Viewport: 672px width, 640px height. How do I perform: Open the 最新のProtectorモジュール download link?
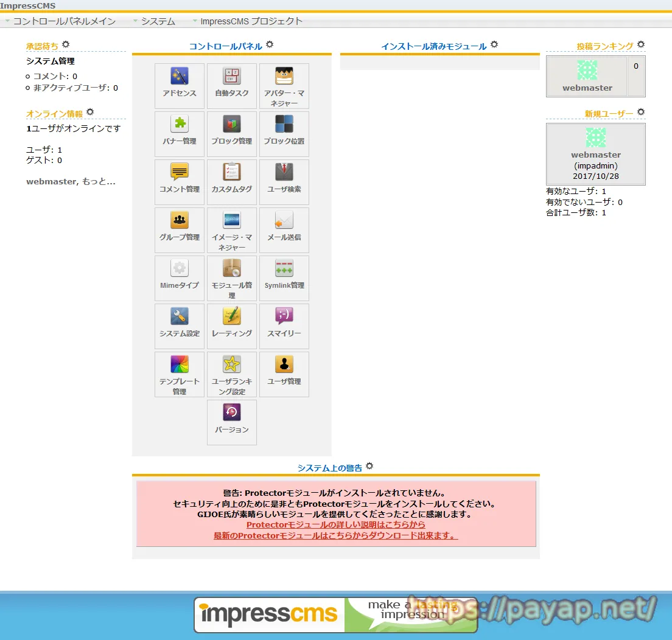[x=335, y=535]
